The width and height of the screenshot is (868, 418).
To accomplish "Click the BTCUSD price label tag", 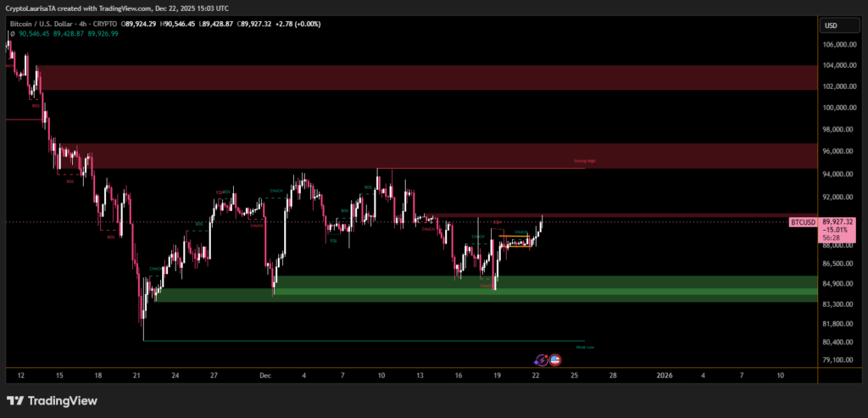I will 803,222.
